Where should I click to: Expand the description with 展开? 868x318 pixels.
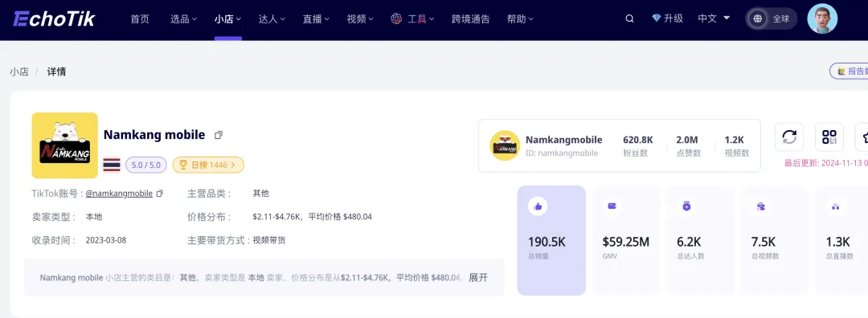478,278
